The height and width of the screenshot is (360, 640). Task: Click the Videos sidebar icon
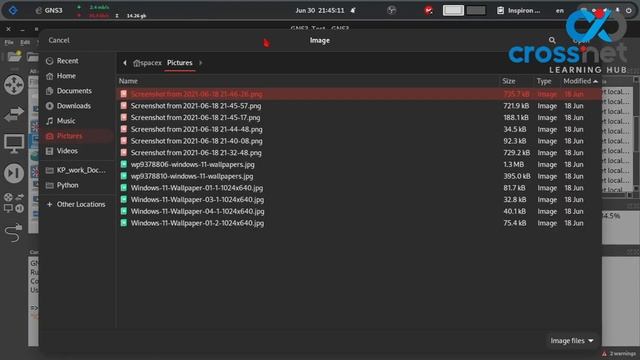coord(50,151)
